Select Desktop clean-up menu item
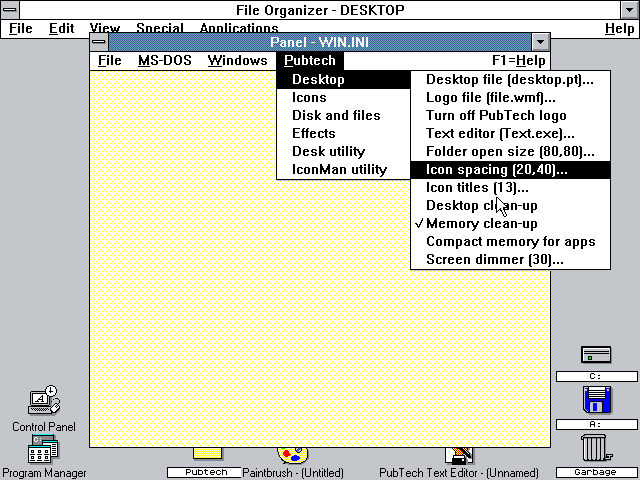Screen dimensions: 640x480 click(510, 206)
